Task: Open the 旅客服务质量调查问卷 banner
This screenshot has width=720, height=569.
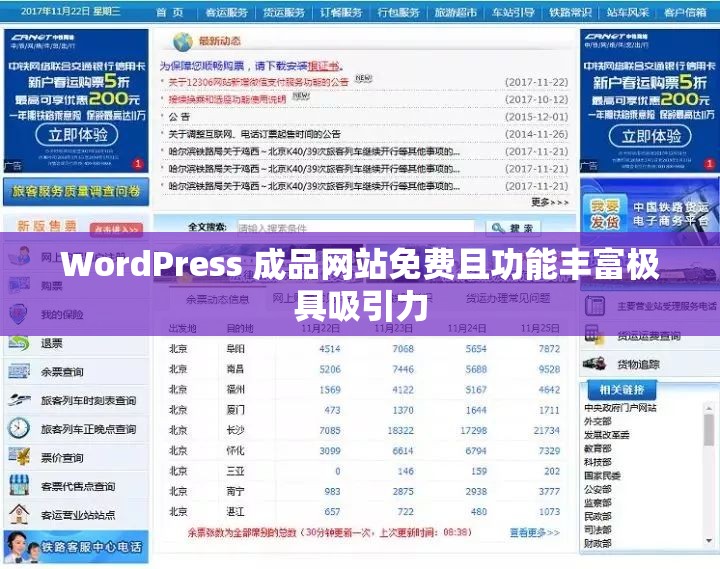Action: pos(76,192)
